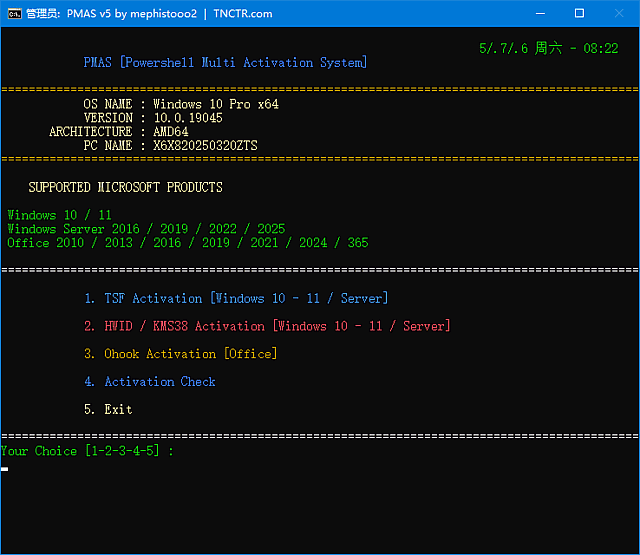This screenshot has height=555, width=640.
Task: Click the 'Your Choice [1-2-3-4-5] :' prompt
Action: click(x=87, y=451)
